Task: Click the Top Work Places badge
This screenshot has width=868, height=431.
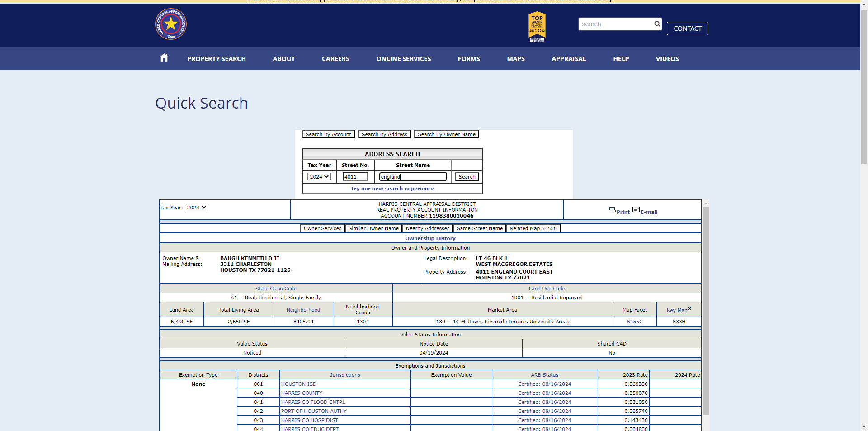Action: (x=537, y=27)
